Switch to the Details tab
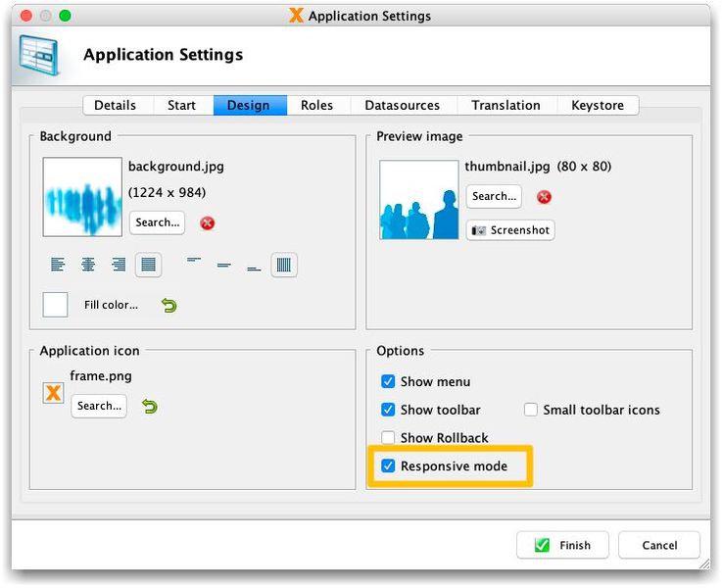Image resolution: width=722 pixels, height=588 pixels. coord(116,106)
